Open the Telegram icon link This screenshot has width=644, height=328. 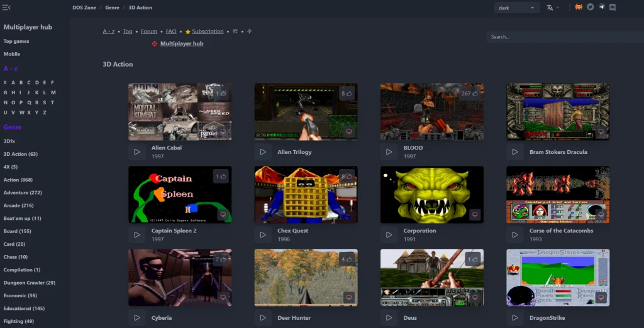(x=601, y=7)
